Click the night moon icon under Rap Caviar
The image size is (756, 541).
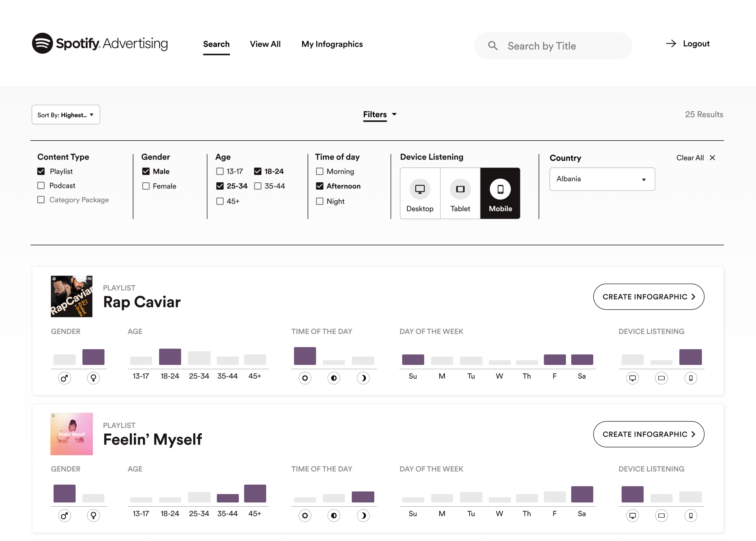[363, 378]
